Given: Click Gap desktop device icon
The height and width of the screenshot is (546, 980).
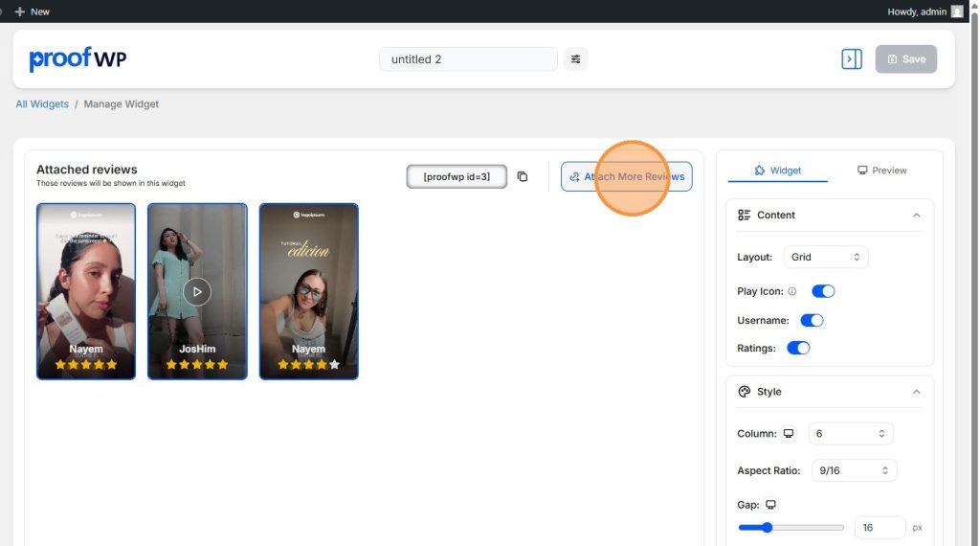Looking at the screenshot, I should [x=770, y=505].
